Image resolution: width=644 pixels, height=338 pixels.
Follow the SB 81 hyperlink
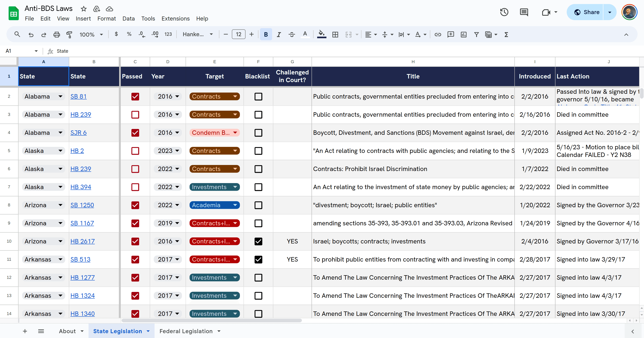[78, 96]
